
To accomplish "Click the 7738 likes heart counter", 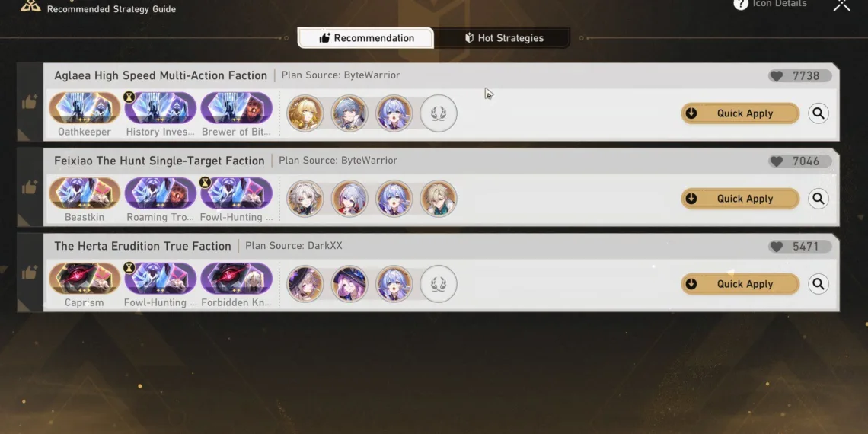I will pos(800,76).
